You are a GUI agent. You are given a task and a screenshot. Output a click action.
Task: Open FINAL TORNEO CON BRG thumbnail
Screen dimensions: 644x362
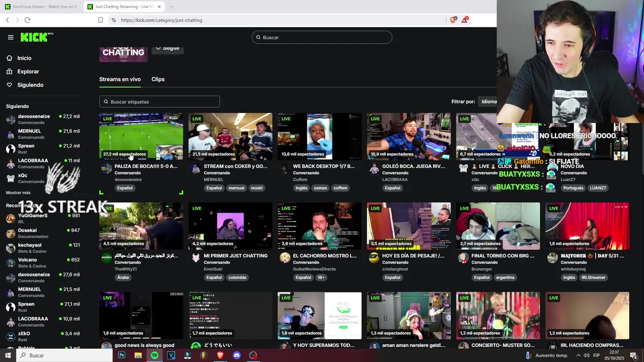click(498, 226)
